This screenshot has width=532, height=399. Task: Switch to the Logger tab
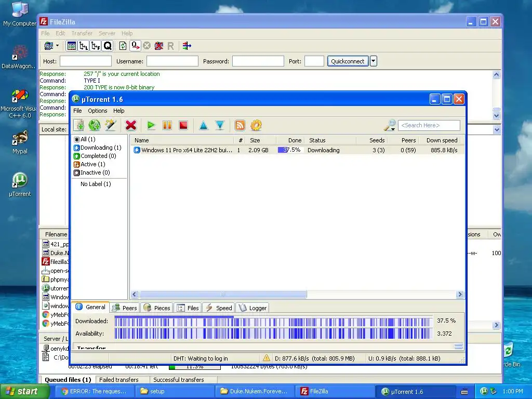[x=253, y=308]
